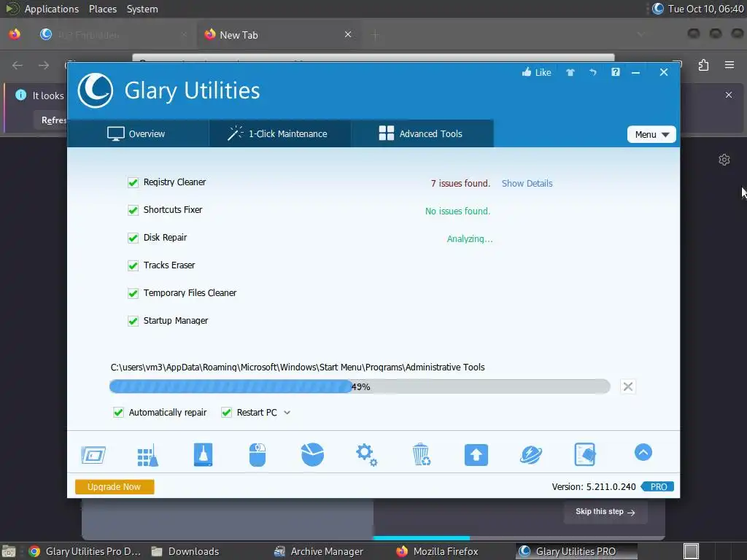Switch to Downloads window in taskbar
The image size is (747, 560).
[185, 551]
